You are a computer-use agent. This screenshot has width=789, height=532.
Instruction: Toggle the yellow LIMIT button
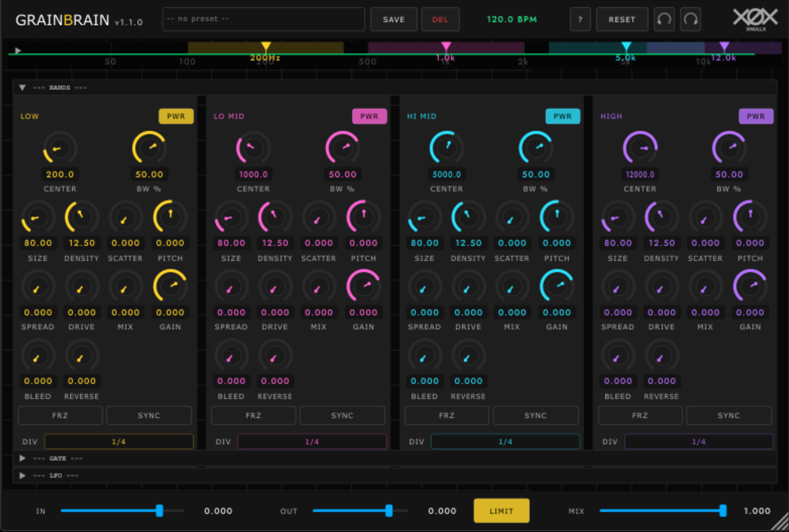[x=501, y=511]
